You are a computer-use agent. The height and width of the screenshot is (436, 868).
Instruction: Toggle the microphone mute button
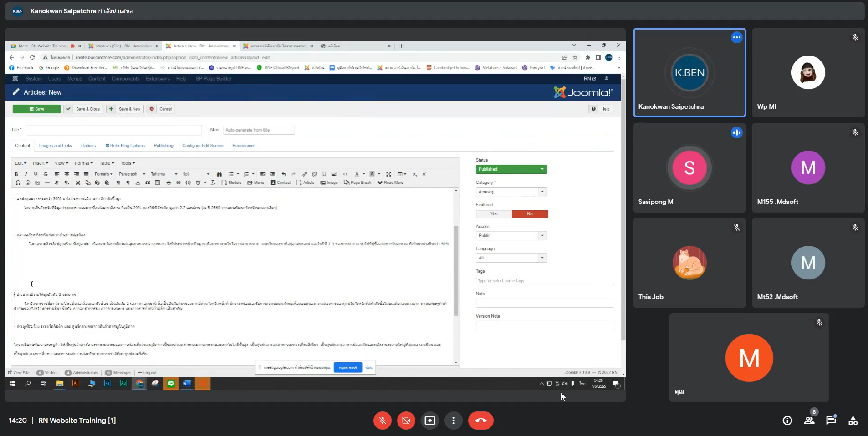383,421
